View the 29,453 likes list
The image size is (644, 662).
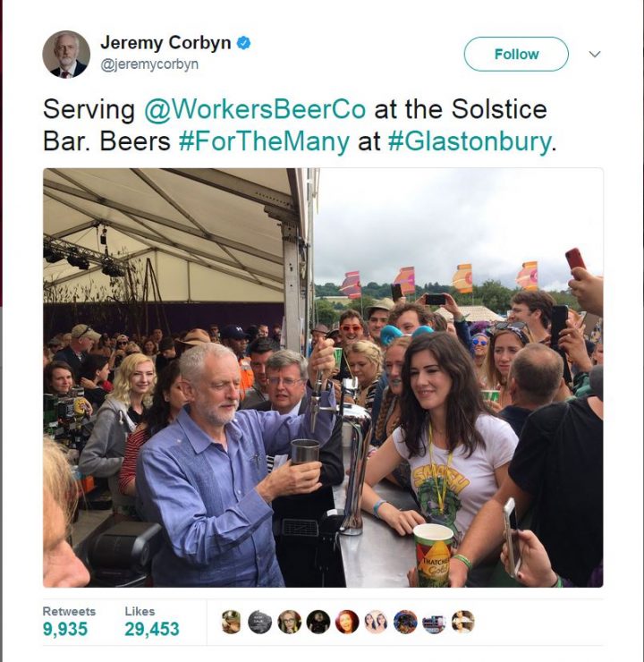[152, 622]
